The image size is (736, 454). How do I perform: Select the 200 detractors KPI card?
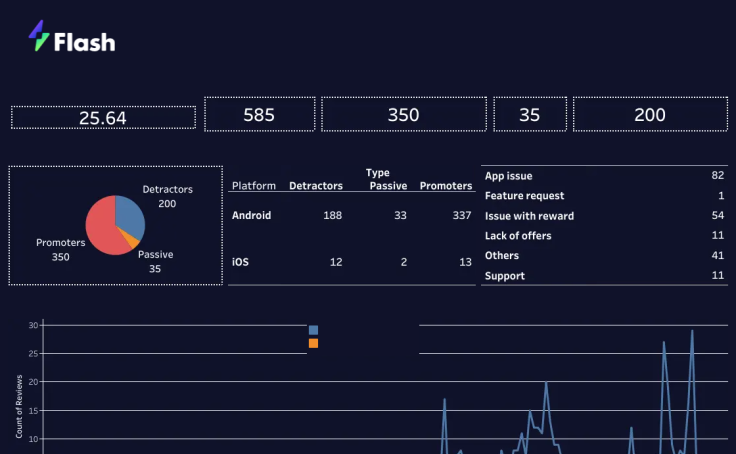tap(650, 114)
